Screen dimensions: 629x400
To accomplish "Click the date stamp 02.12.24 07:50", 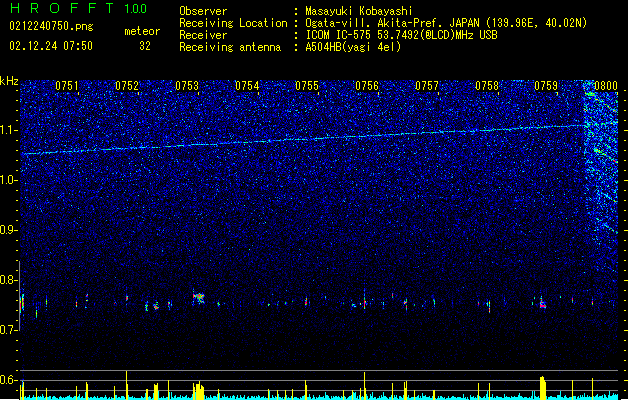I will point(51,46).
